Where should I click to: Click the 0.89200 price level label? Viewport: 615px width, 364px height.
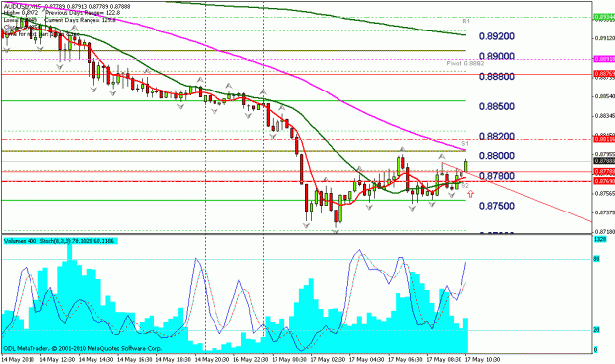click(496, 36)
